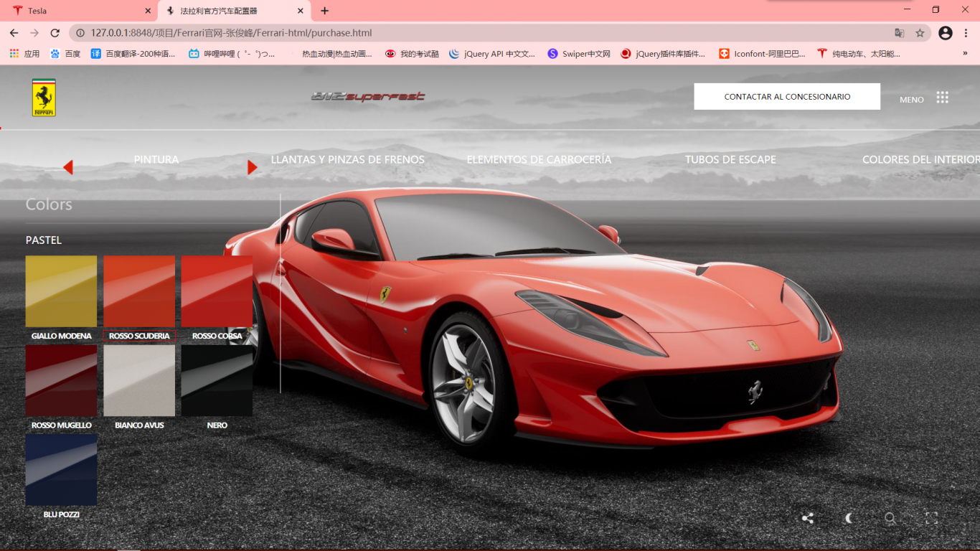
Task: Open the Iconfont bookmark
Action: point(762,54)
